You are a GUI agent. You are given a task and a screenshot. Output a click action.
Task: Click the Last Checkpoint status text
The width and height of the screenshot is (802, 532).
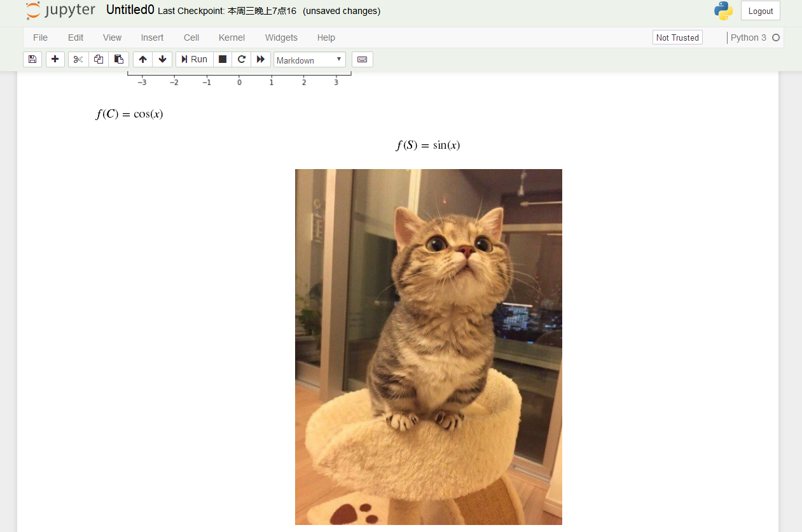[227, 11]
